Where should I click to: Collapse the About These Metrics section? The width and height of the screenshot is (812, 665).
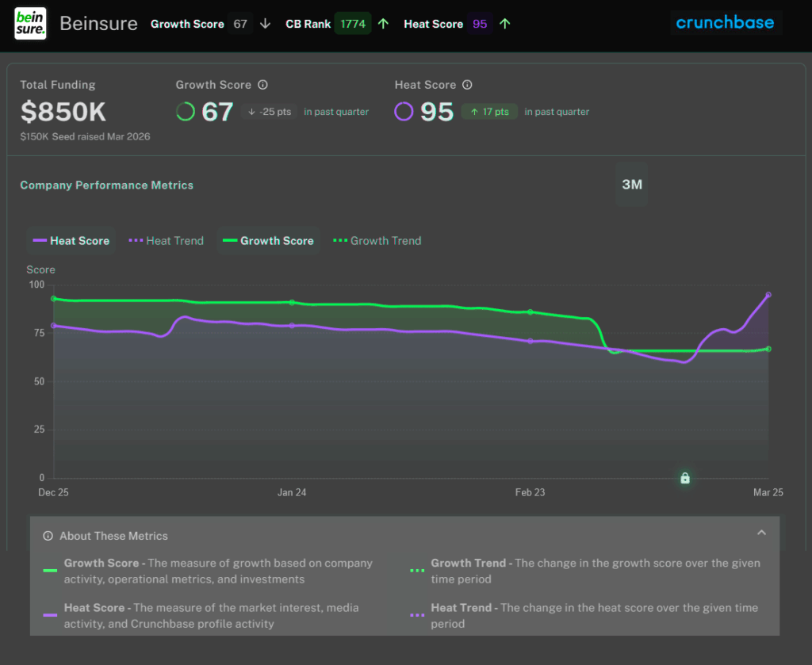(761, 532)
